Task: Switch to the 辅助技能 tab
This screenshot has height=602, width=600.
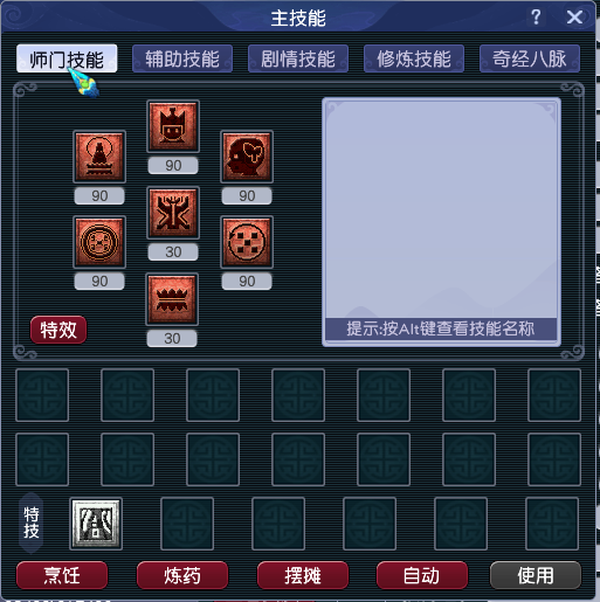Action: [182, 59]
